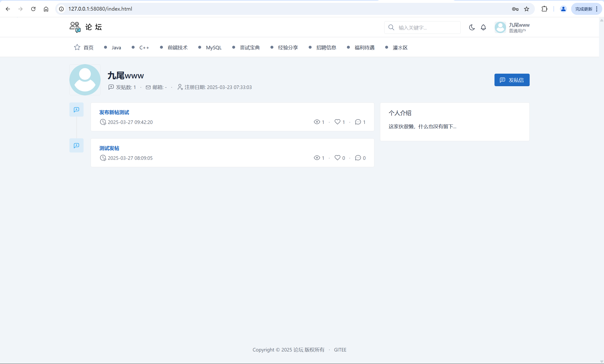Viewport: 604px width, 364px height.
Task: Click the heart icon on 发布新帖测试
Action: coord(337,122)
